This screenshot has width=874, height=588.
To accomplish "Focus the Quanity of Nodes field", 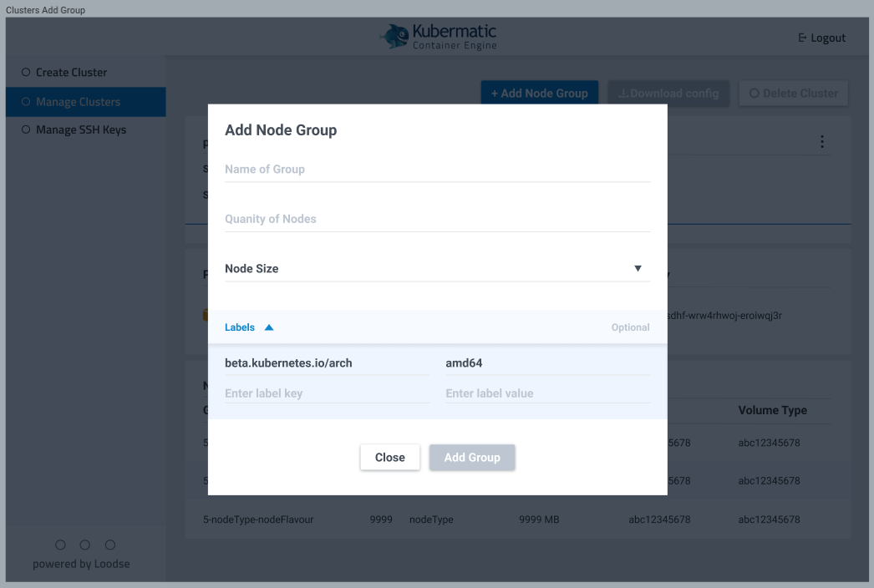I will click(438, 219).
